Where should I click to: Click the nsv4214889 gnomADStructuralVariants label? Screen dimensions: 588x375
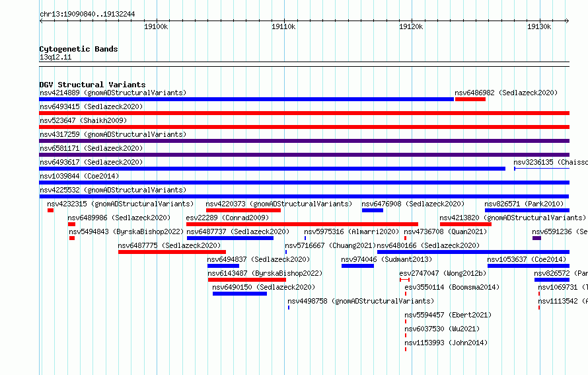[113, 93]
